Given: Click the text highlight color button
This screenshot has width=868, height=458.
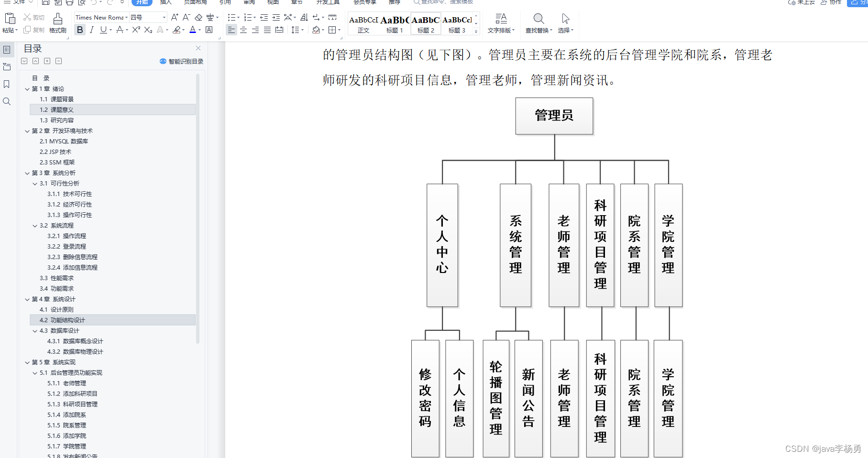Looking at the screenshot, I should 177,30.
